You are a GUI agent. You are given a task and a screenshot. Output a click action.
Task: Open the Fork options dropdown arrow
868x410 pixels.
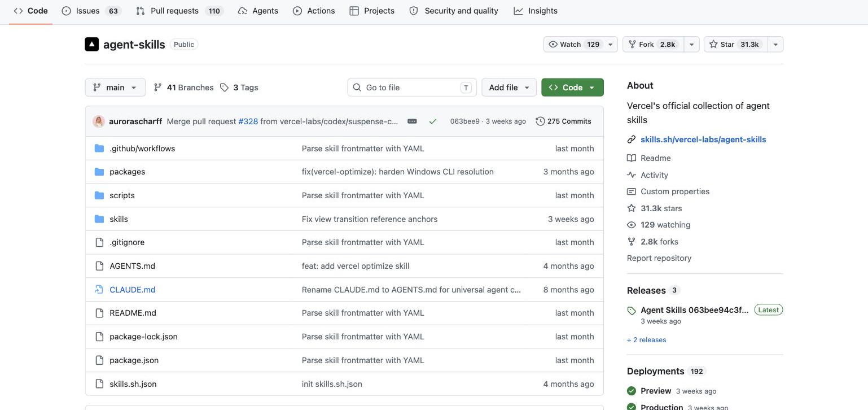(692, 45)
